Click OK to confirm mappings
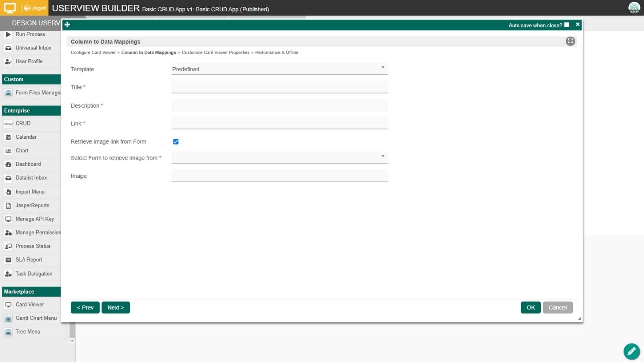The height and width of the screenshot is (362, 644). (531, 308)
